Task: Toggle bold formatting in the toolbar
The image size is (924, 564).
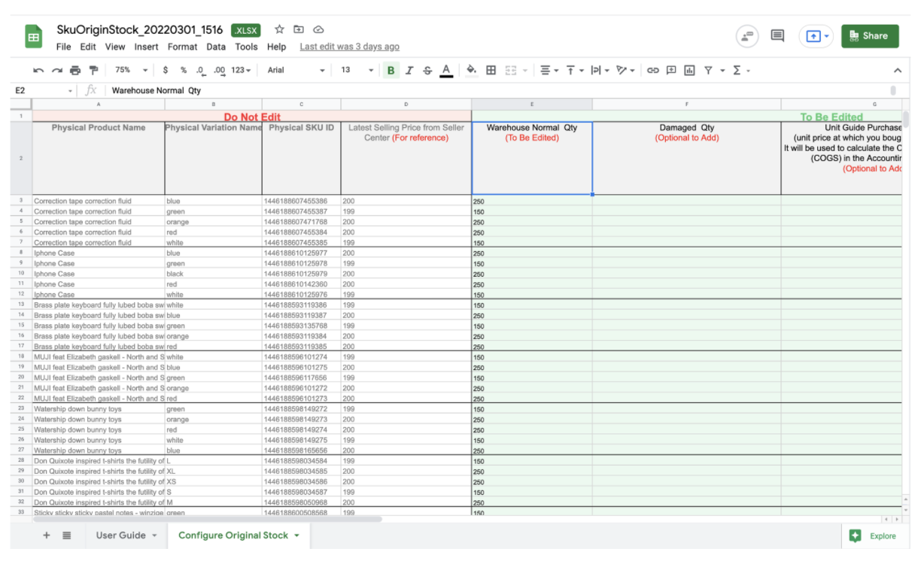Action: (x=391, y=70)
